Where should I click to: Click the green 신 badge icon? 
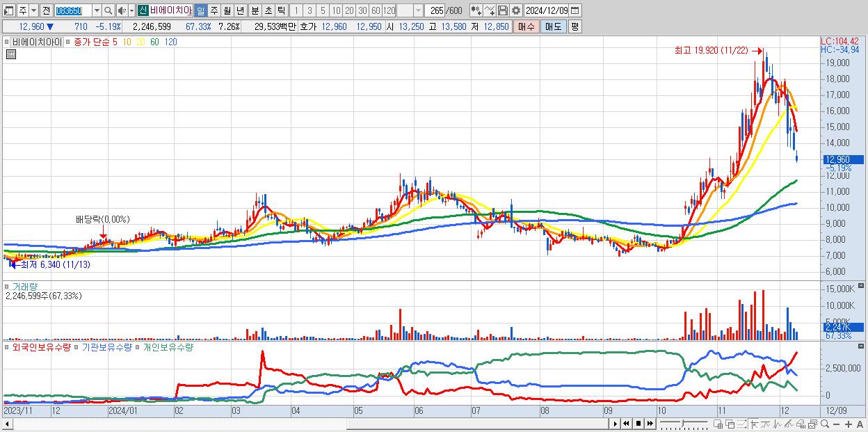(x=142, y=10)
